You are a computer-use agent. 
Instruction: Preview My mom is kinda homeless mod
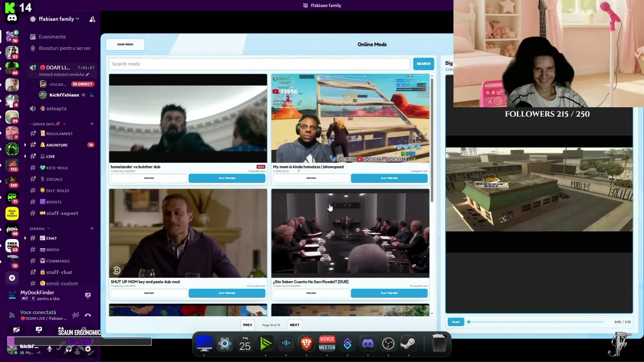[x=311, y=178]
